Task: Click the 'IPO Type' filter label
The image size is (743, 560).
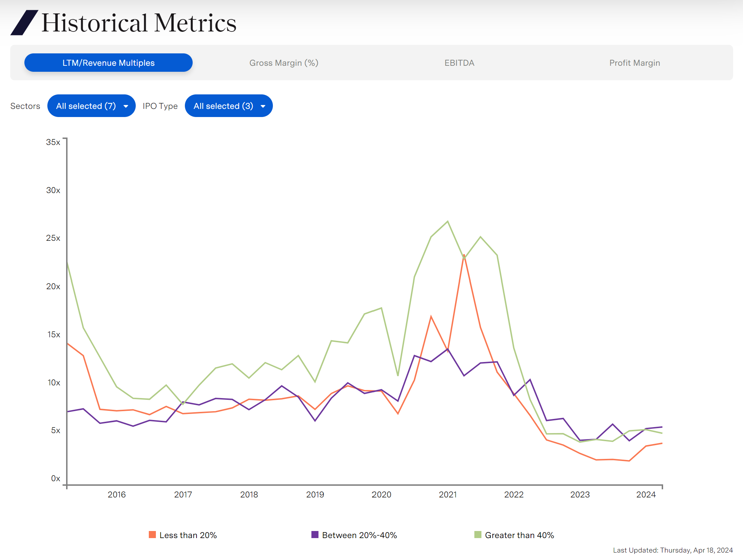Action: (160, 106)
